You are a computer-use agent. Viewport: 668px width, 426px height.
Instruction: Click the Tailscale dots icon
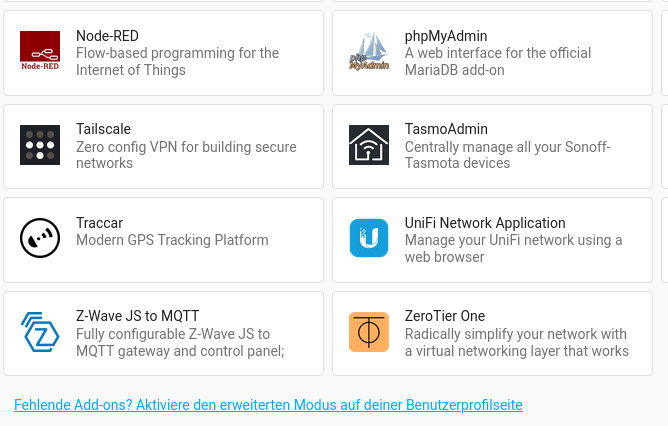[40, 145]
